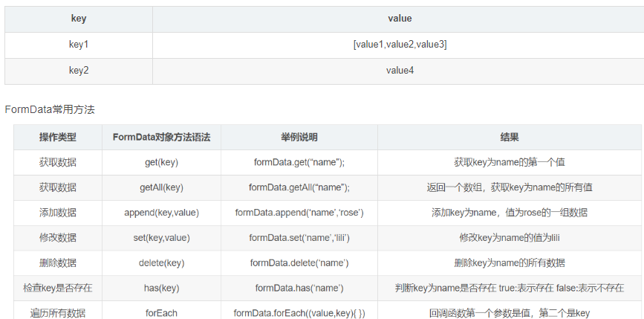This screenshot has width=644, height=319.
Task: Click the 检查key是否存在 cell
Action: coord(58,289)
